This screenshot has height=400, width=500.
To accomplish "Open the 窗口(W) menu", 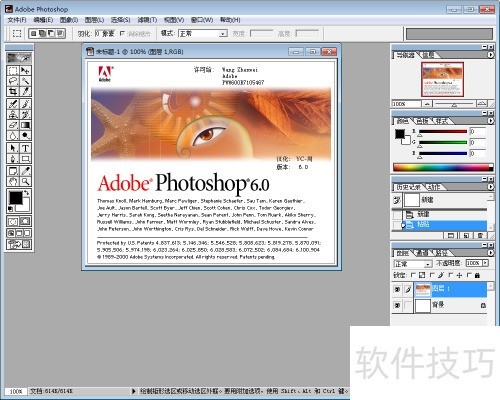I will (202, 20).
